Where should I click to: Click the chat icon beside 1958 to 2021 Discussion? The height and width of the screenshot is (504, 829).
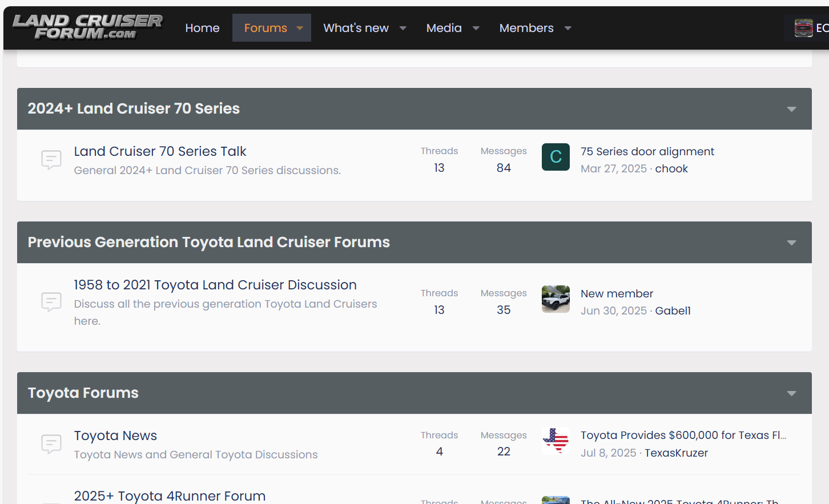coord(51,302)
